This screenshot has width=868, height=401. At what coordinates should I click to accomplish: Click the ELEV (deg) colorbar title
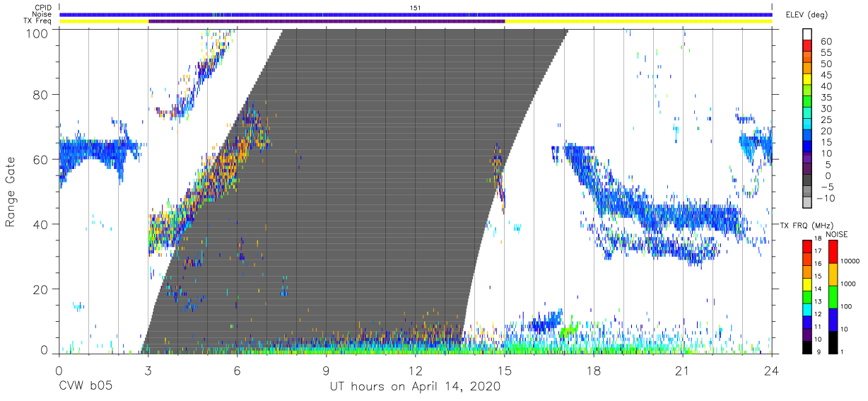pos(807,15)
